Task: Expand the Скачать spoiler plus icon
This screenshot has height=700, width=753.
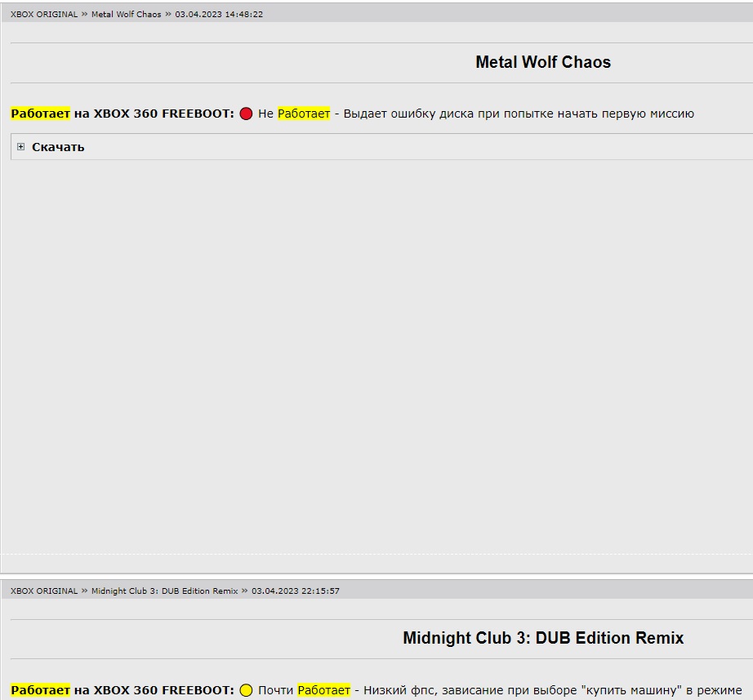Action: (x=20, y=146)
